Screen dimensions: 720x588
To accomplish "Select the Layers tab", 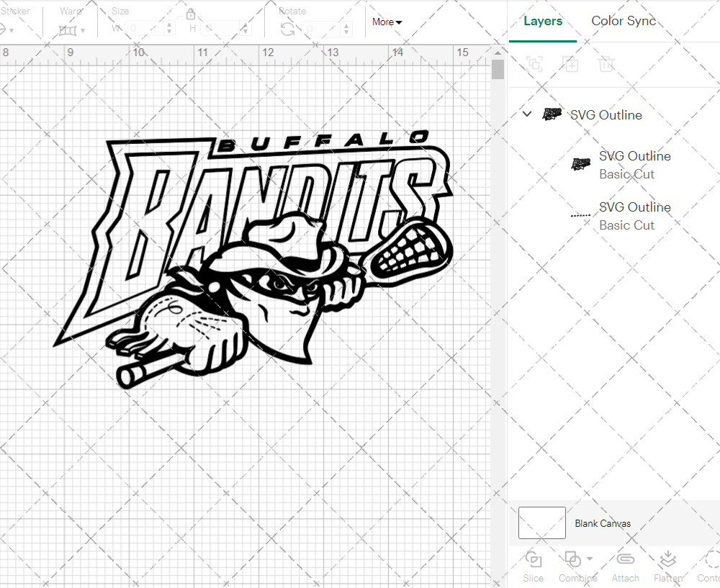I will [543, 21].
